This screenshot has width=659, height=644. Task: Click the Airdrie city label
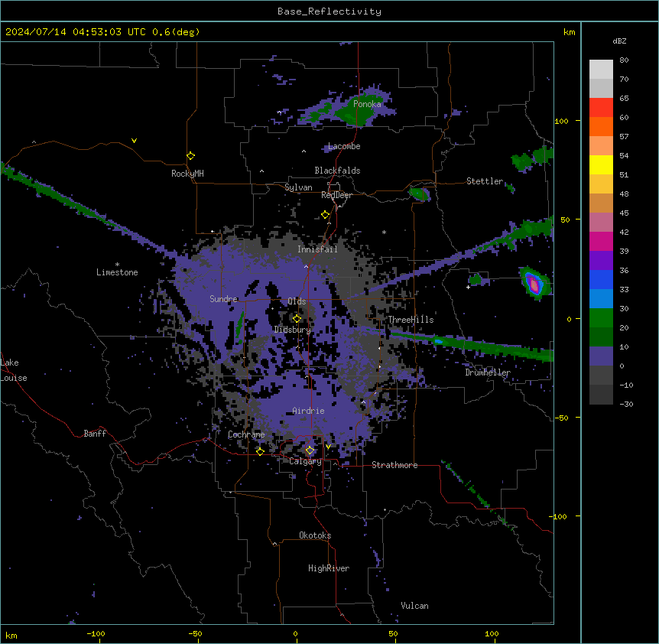click(x=308, y=411)
